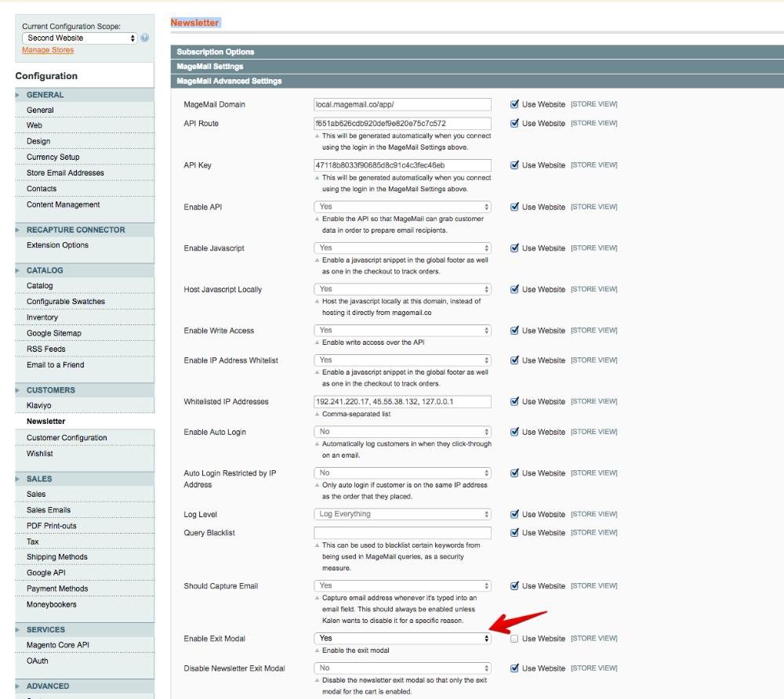
Task: Open the Log Level dropdown
Action: tap(402, 515)
